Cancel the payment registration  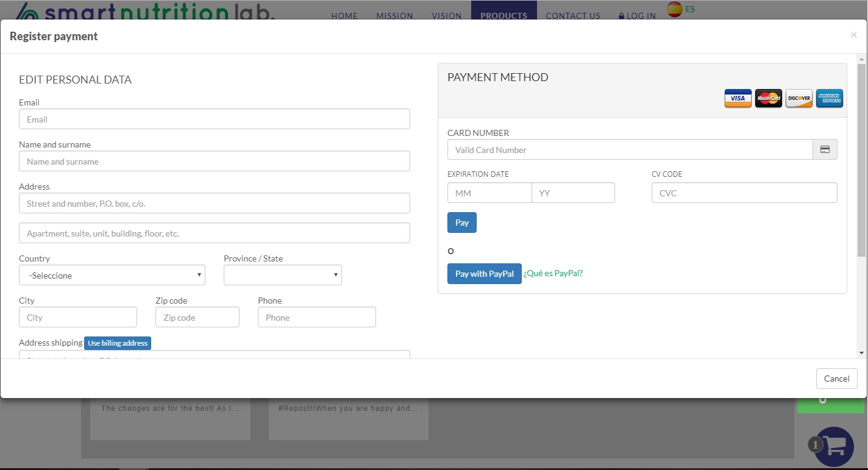point(836,379)
